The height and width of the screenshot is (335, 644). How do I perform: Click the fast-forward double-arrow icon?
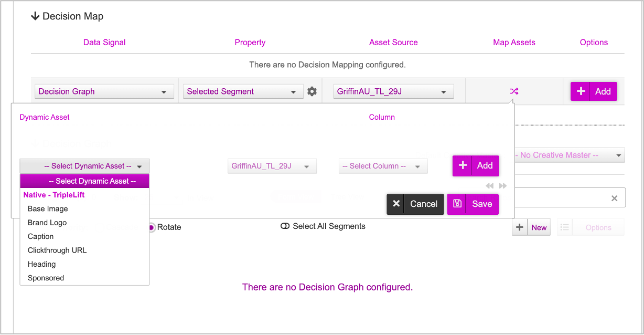coord(503,186)
